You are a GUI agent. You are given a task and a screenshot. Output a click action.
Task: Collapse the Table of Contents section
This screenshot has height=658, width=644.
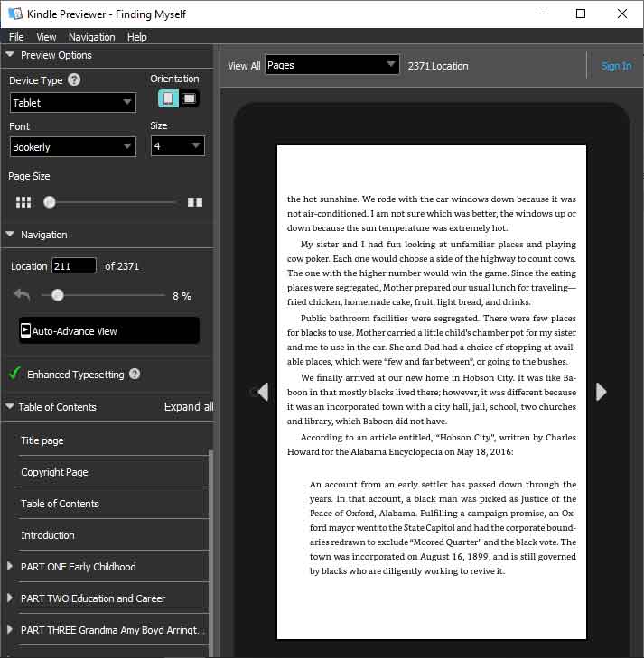[x=10, y=406]
